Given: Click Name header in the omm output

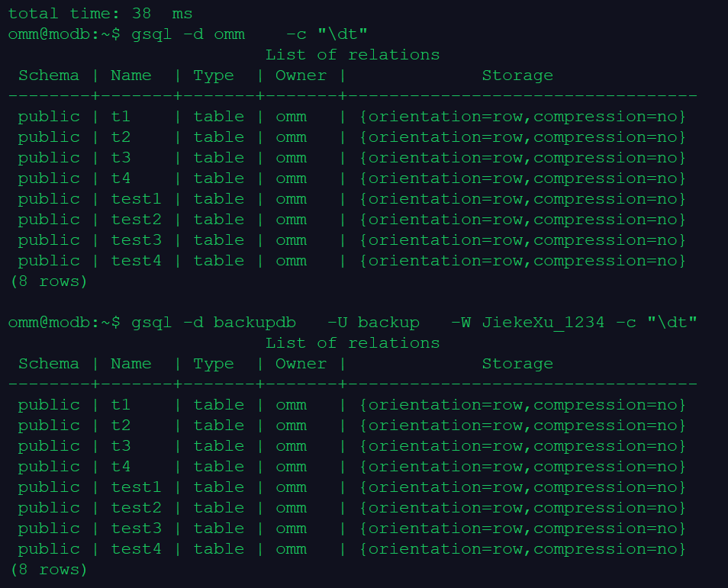Looking at the screenshot, I should point(131,76).
